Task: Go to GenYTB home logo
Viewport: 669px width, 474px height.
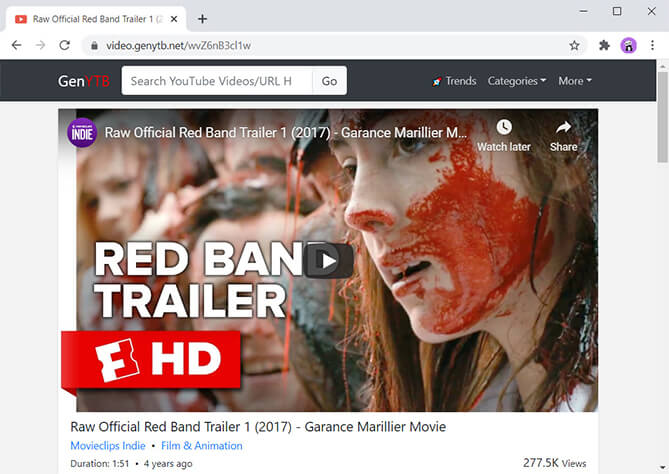Action: point(84,81)
